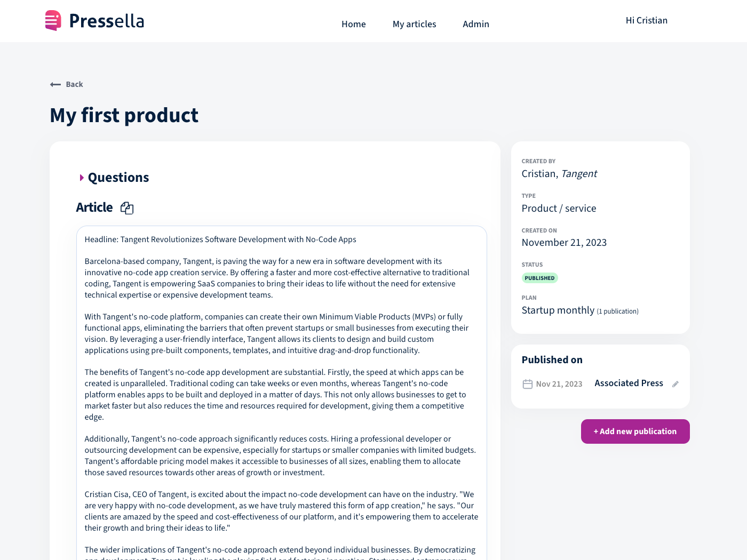Open the Admin page

[475, 24]
